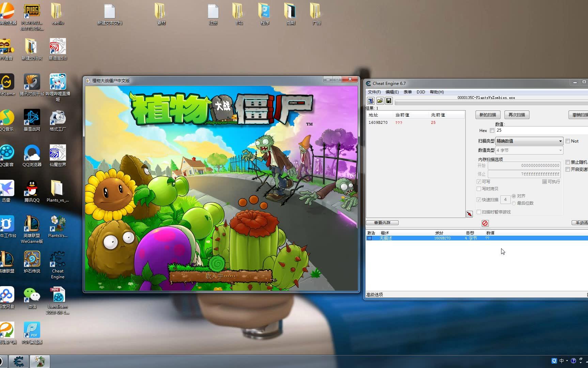Open process selector icon in Cheat Engine
588x368 pixels.
click(371, 101)
